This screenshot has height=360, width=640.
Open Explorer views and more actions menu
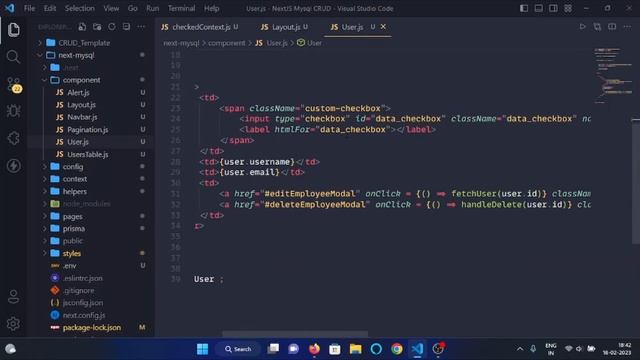pos(141,27)
